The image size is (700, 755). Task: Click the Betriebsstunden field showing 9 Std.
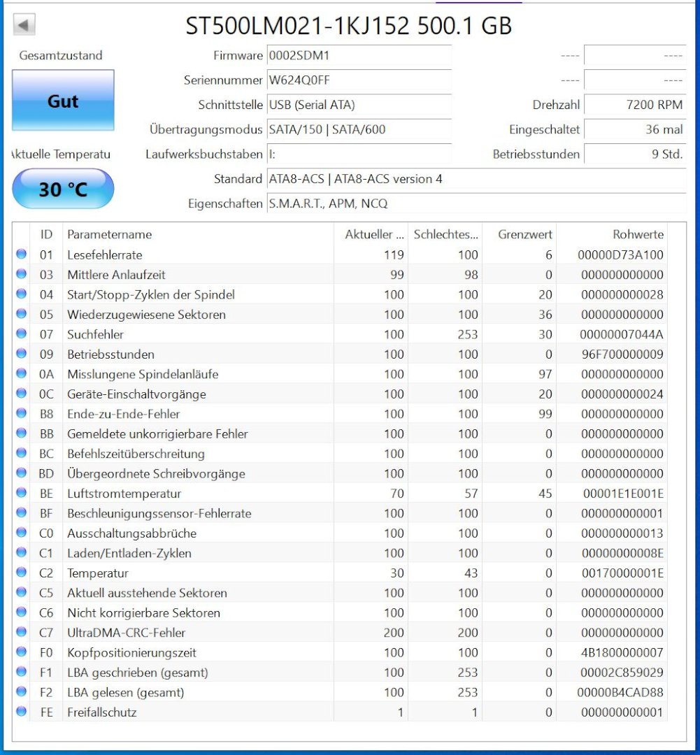(634, 154)
